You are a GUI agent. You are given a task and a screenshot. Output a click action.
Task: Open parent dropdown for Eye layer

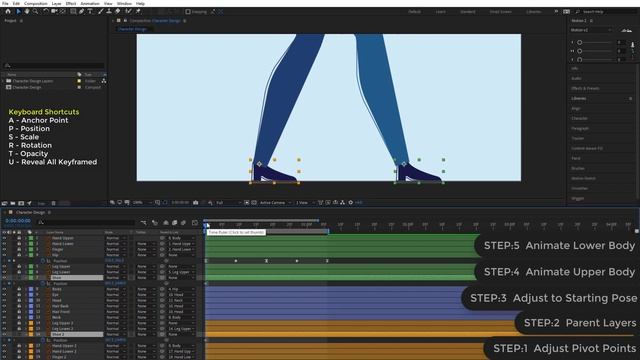coord(181,295)
